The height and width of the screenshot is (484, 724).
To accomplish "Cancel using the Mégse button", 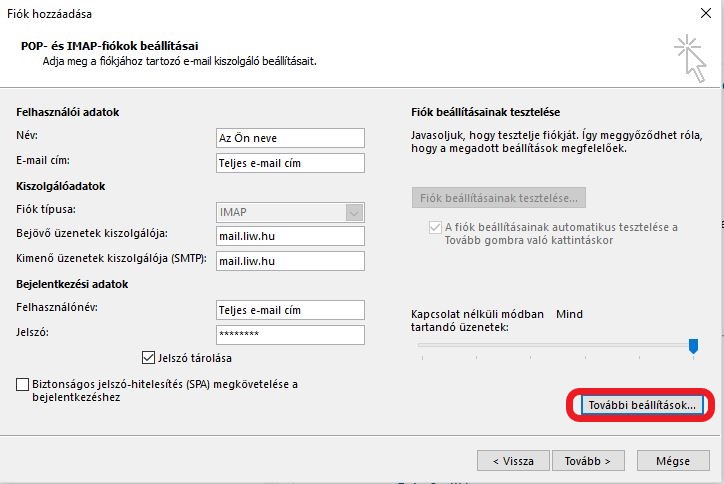I will pyautogui.click(x=673, y=460).
